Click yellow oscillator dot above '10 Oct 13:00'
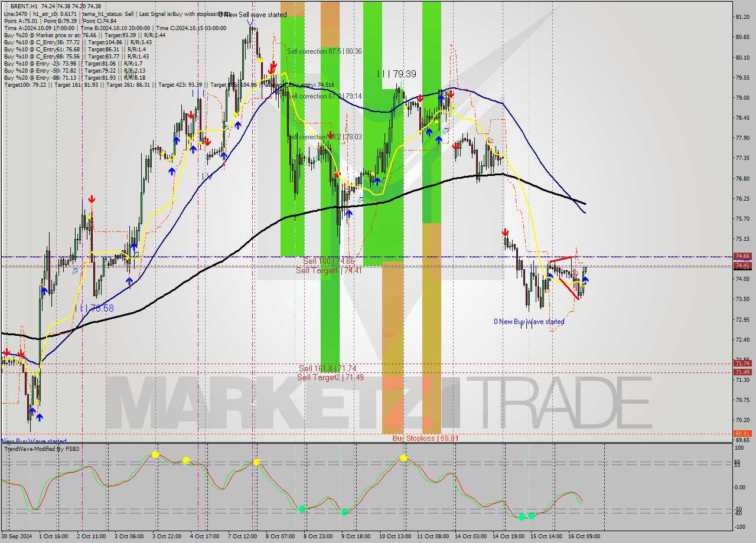This screenshot has width=756, height=543. click(x=403, y=457)
